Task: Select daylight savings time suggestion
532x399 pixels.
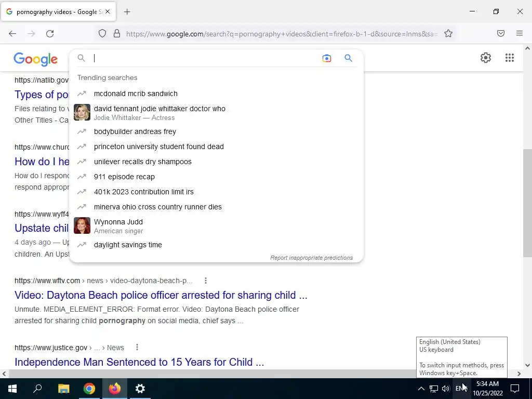Action: coord(216,245)
